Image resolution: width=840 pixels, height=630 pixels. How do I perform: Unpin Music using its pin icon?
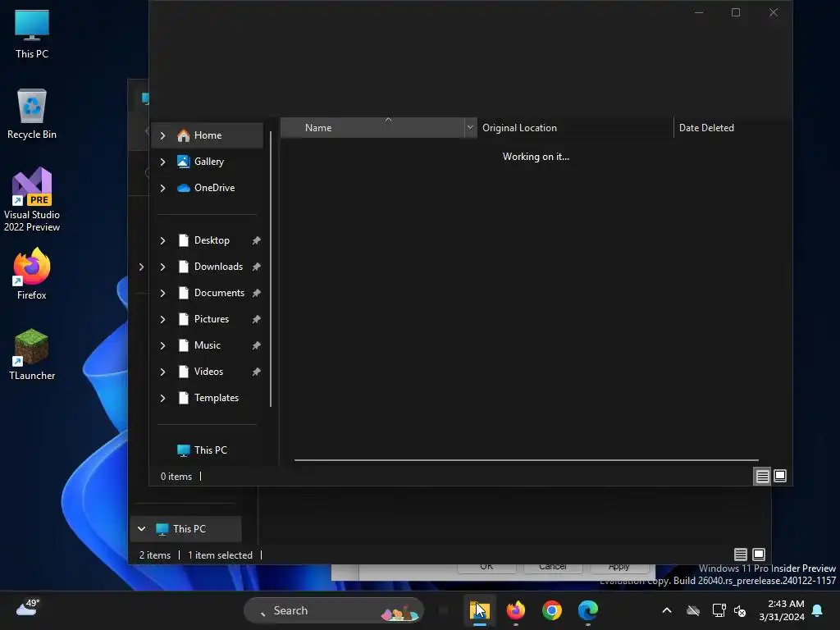click(257, 345)
